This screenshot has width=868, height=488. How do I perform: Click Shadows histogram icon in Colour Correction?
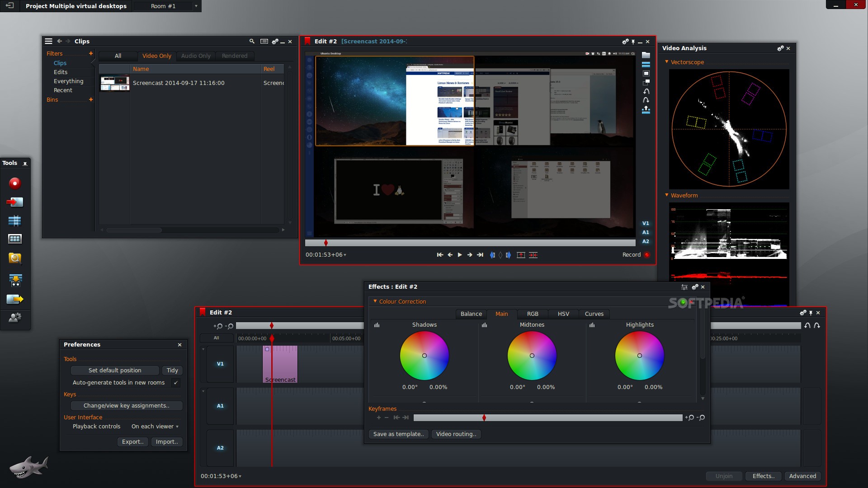tap(377, 325)
